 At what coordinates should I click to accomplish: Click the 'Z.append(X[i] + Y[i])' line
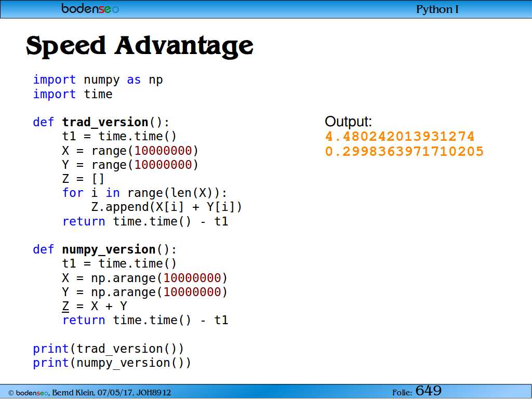point(166,207)
